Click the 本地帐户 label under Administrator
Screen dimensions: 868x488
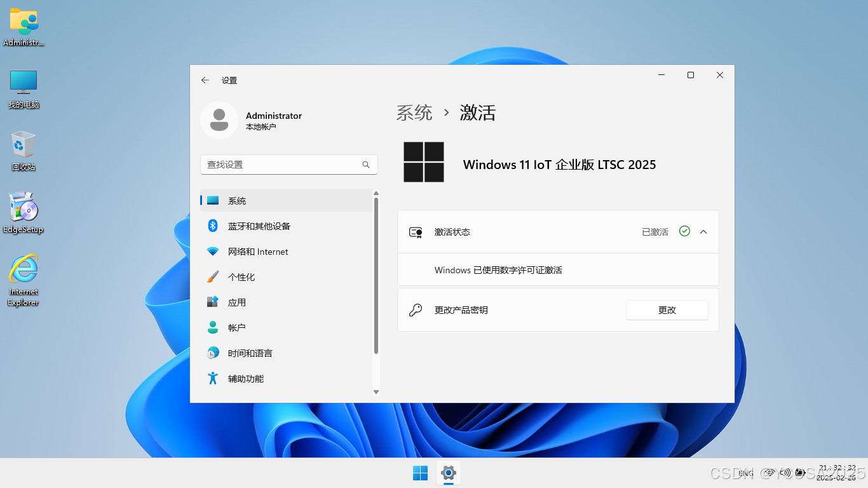tap(261, 127)
